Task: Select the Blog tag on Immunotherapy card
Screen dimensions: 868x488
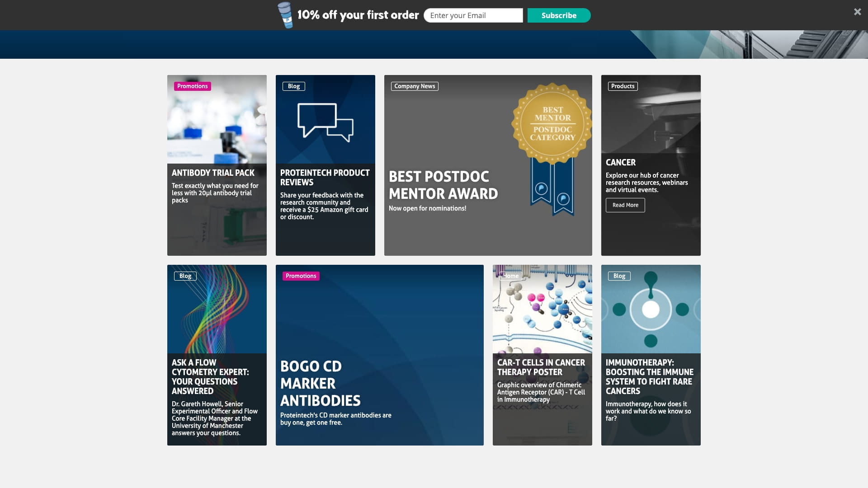Action: coord(619,276)
